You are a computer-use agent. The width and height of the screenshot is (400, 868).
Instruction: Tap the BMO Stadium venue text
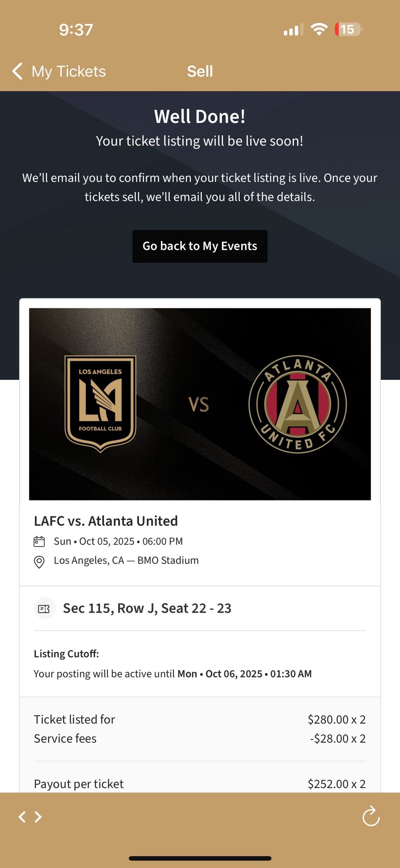[168, 561]
